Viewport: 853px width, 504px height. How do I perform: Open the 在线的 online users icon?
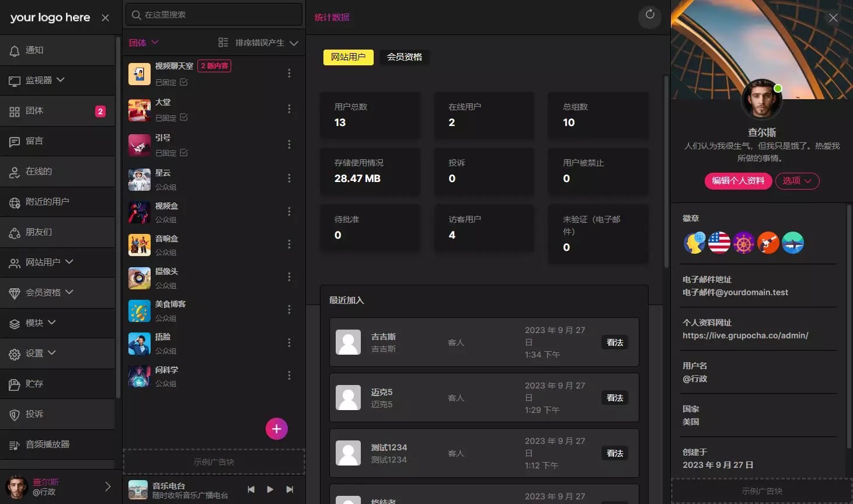[15, 172]
